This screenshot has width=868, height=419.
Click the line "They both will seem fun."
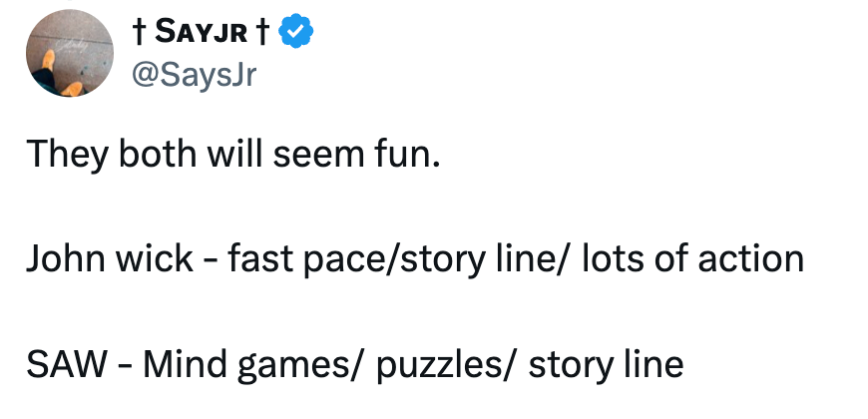coord(232,155)
